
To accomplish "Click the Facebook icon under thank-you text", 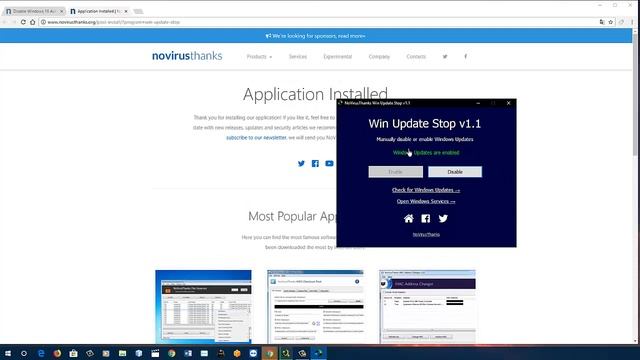I will point(315,163).
